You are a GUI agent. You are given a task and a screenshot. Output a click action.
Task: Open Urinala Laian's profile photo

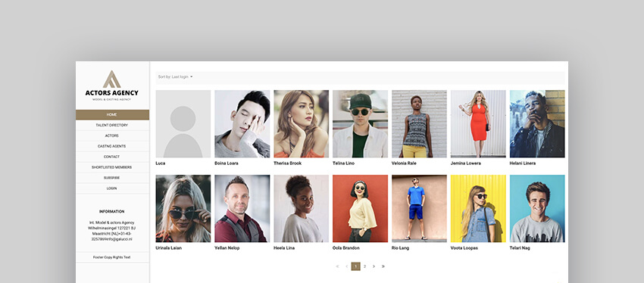pyautogui.click(x=183, y=209)
